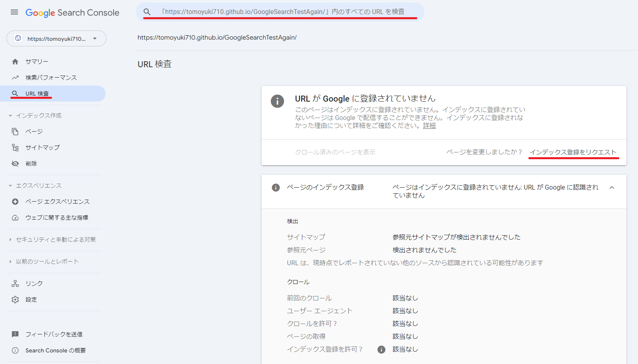Open the 検索パフォーマンス report
The width and height of the screenshot is (638, 364).
[x=53, y=78]
